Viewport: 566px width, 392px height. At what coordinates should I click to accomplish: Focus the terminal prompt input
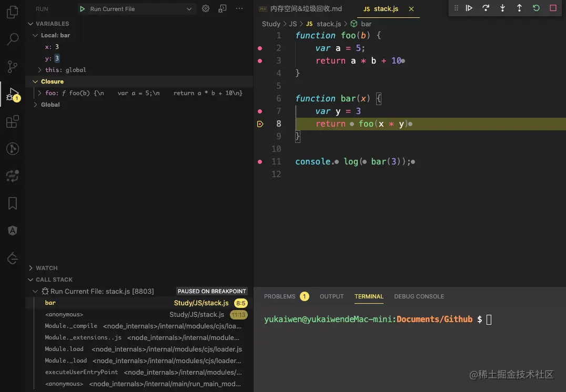[x=489, y=319]
